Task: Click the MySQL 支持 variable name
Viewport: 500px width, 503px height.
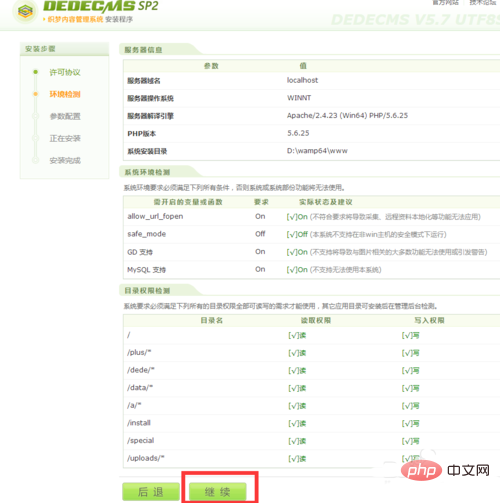Action: click(146, 270)
